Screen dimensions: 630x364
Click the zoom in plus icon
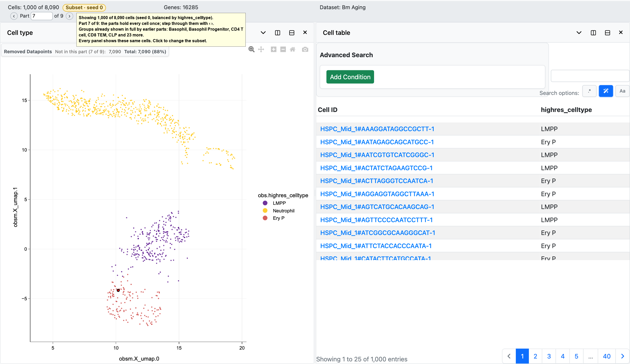274,49
